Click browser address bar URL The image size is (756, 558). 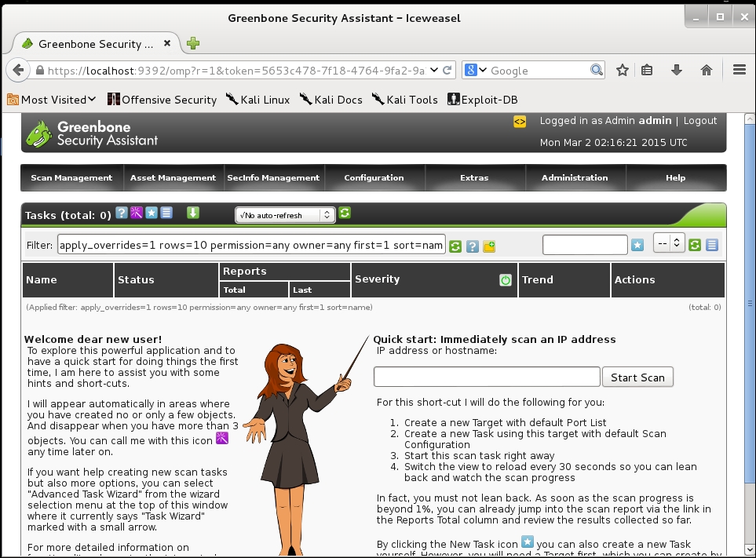pyautogui.click(x=236, y=71)
